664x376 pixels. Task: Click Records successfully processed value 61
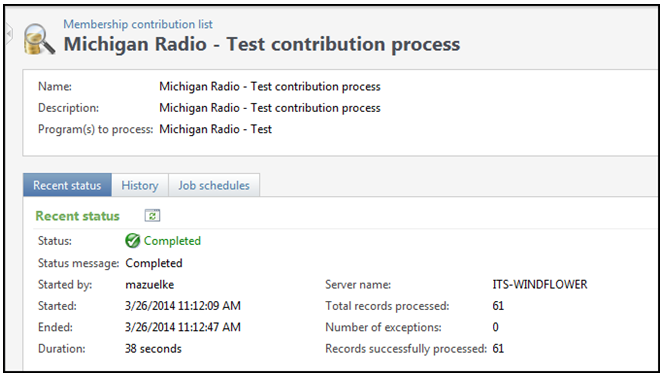498,348
